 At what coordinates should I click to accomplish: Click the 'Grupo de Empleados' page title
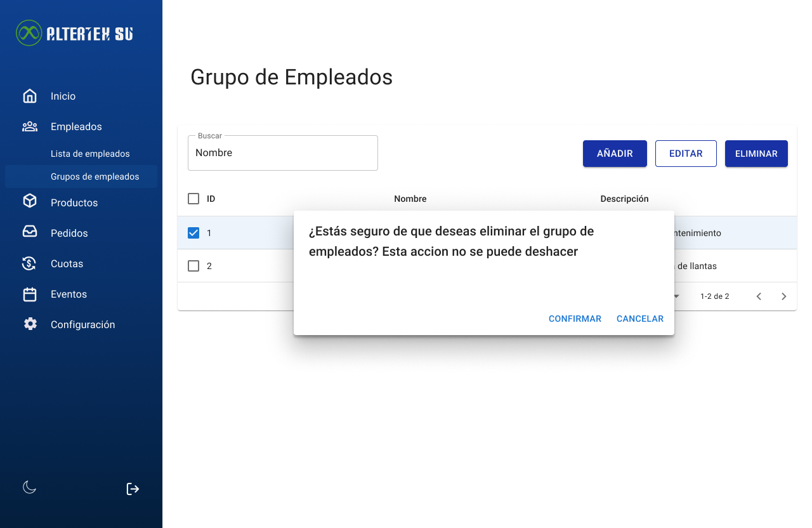(291, 77)
